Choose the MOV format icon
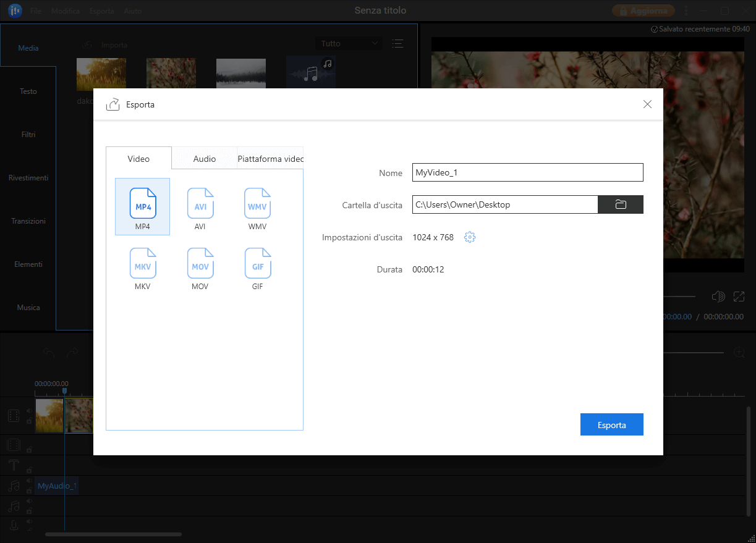Screen dimensions: 756x543 coord(200,264)
